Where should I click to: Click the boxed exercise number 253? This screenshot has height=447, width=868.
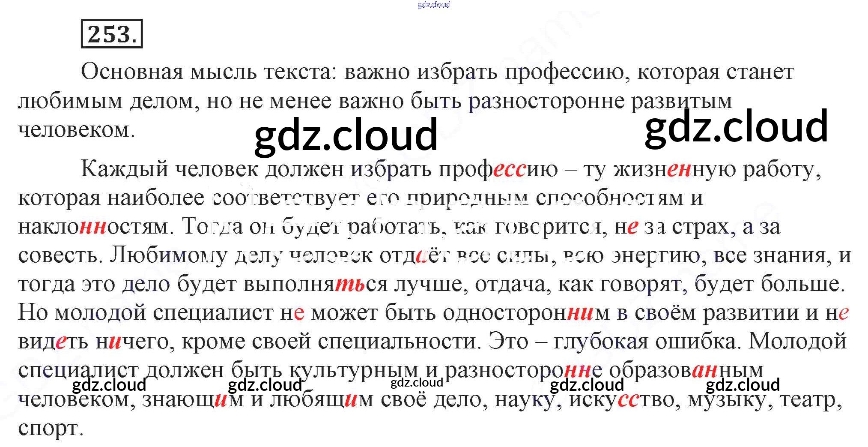pos(111,34)
